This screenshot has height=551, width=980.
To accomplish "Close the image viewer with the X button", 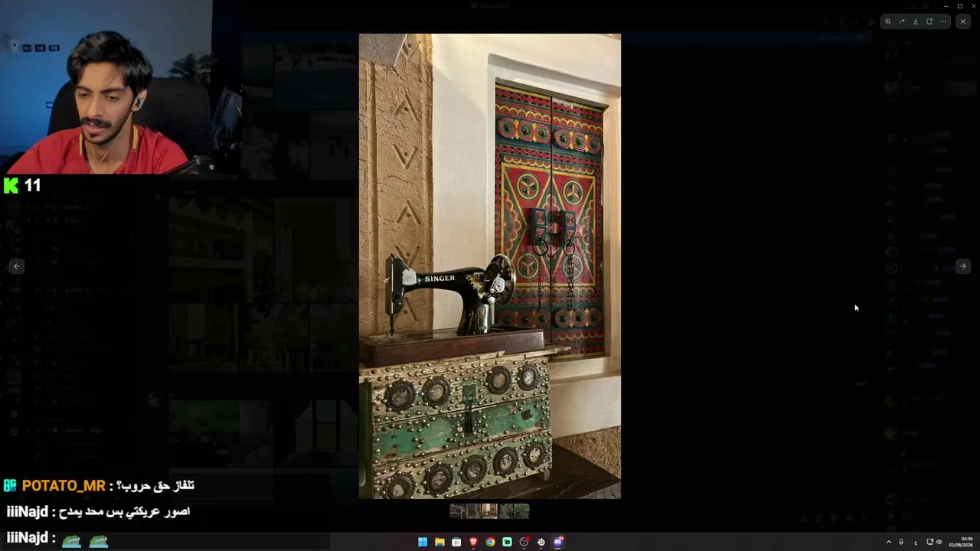I will tap(963, 21).
